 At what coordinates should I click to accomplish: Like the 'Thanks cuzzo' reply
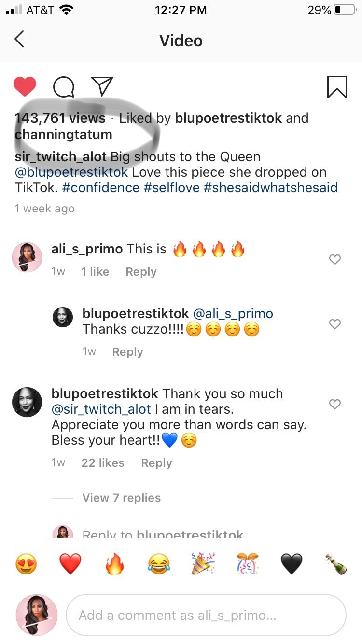(x=334, y=324)
